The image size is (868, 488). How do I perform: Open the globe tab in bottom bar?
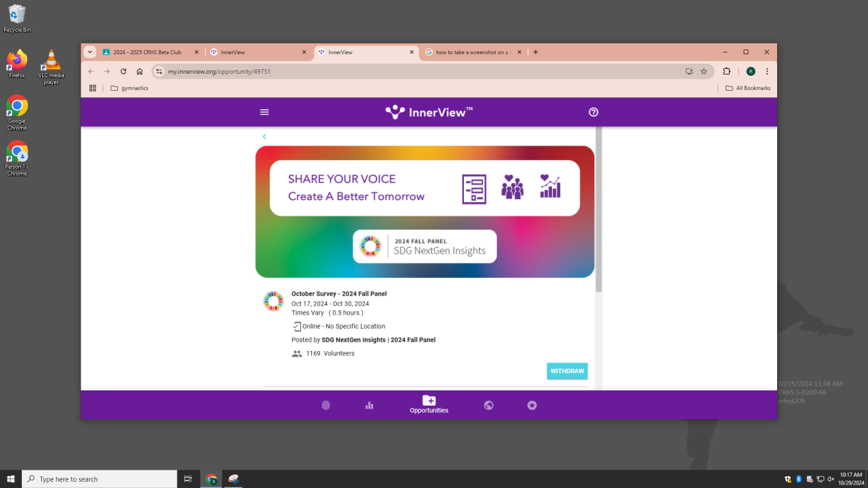pyautogui.click(x=489, y=405)
